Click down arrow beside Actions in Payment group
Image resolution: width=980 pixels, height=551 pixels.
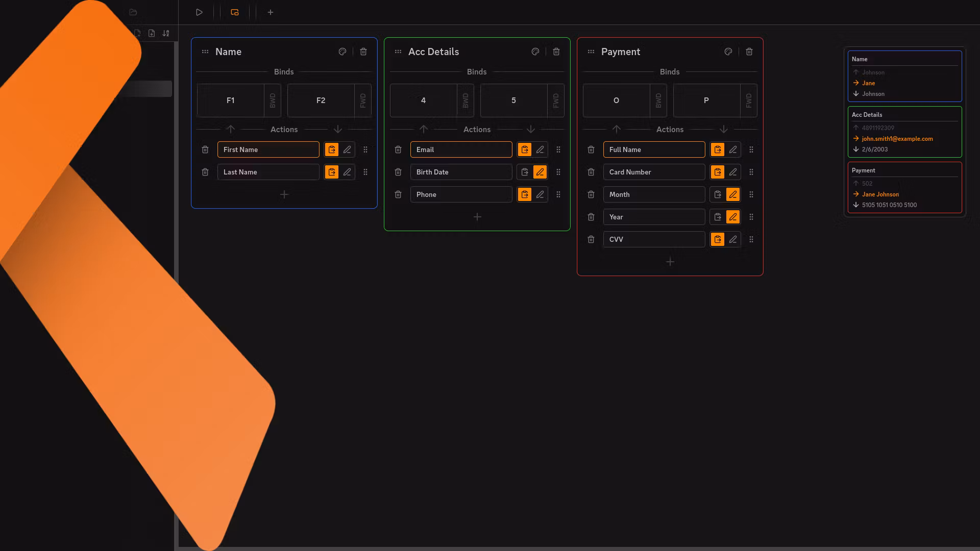click(724, 129)
